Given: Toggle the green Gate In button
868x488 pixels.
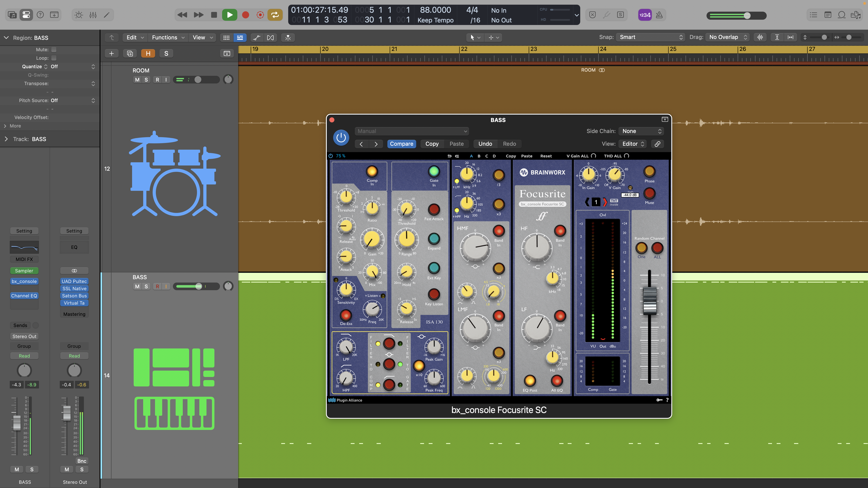Looking at the screenshot, I should point(434,171).
